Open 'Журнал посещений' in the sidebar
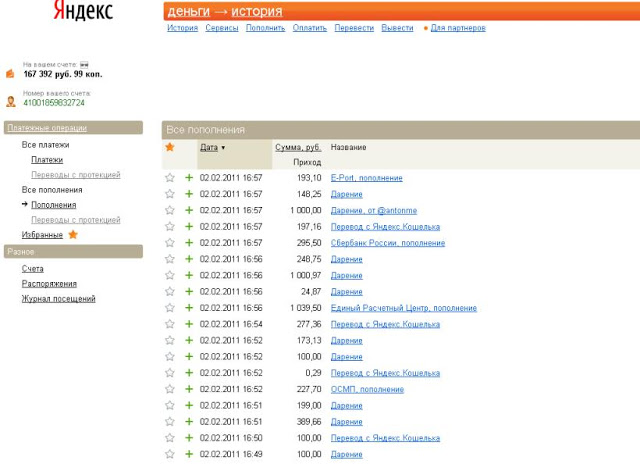The height and width of the screenshot is (464, 640). pyautogui.click(x=58, y=299)
